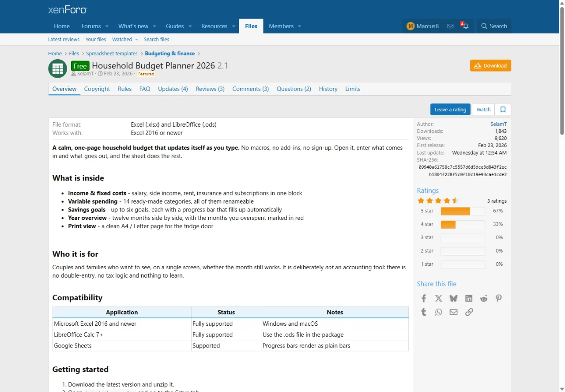Share this file on Reddit
565x392 pixels.
(x=484, y=298)
